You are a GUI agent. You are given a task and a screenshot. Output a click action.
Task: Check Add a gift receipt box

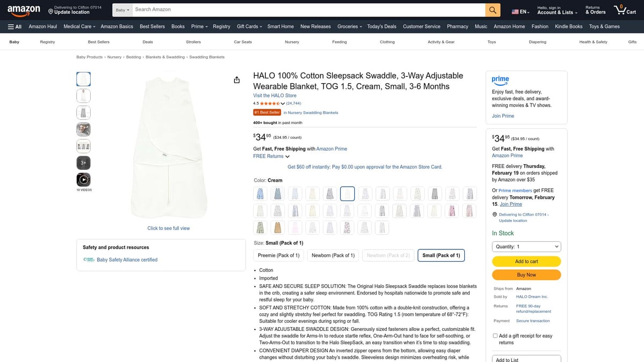(x=495, y=336)
